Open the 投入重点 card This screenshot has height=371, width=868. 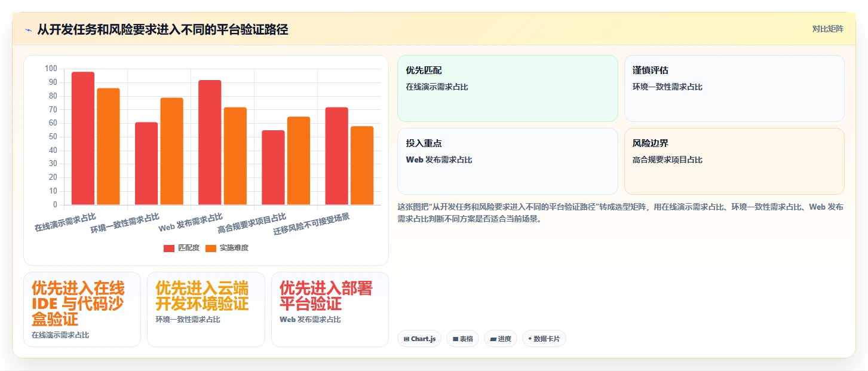(x=507, y=161)
